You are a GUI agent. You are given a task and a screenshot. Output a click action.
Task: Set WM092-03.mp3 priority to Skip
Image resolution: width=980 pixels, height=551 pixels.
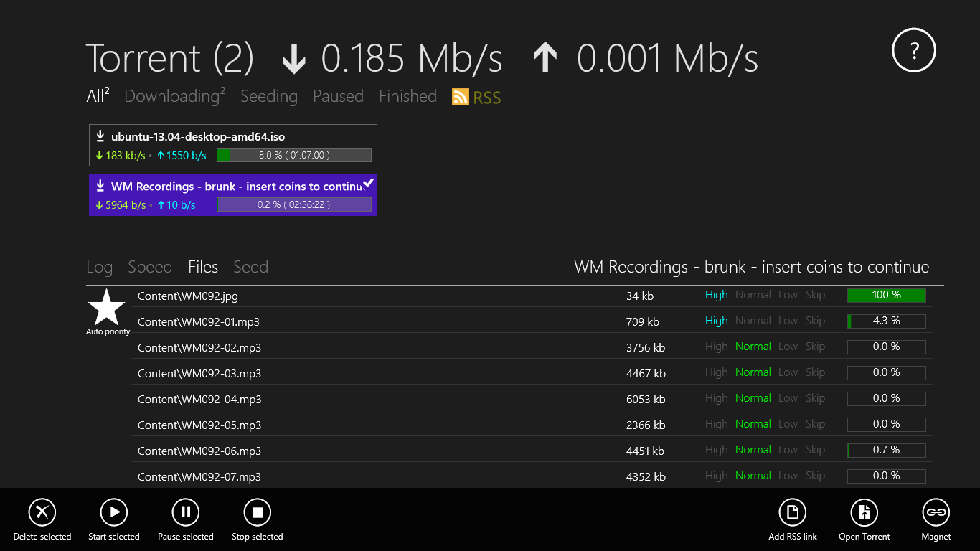click(x=815, y=372)
